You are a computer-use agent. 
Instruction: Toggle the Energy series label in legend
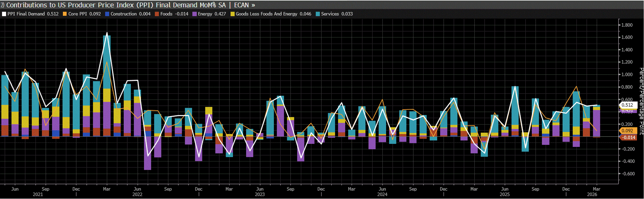(x=205, y=14)
